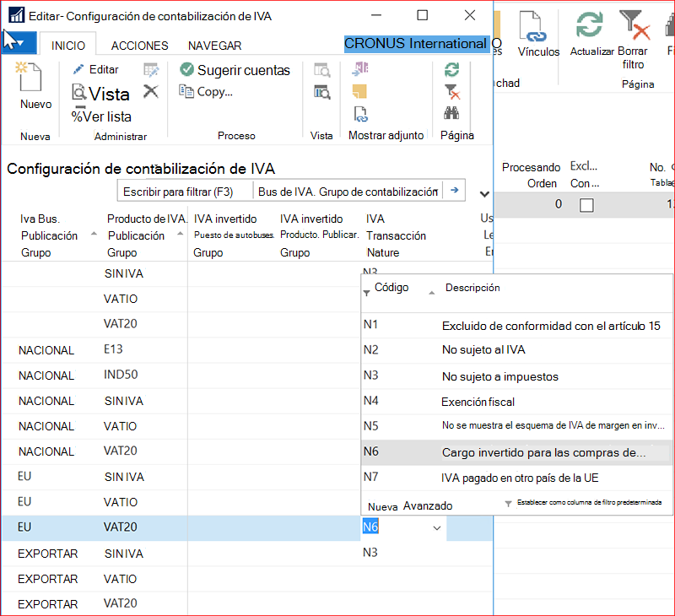This screenshot has height=616, width=675.
Task: Click the green refresh icon in Página group
Action: point(451,69)
